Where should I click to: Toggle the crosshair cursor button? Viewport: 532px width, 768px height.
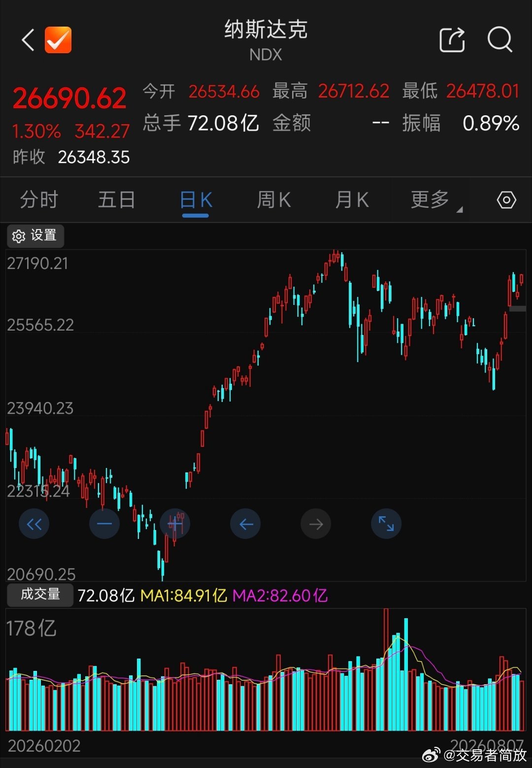point(175,524)
